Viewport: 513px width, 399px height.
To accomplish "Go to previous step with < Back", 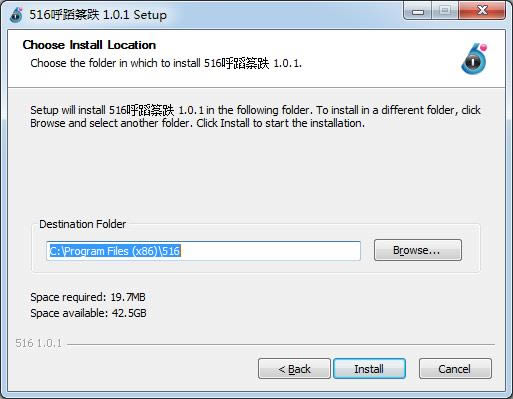I will click(294, 369).
